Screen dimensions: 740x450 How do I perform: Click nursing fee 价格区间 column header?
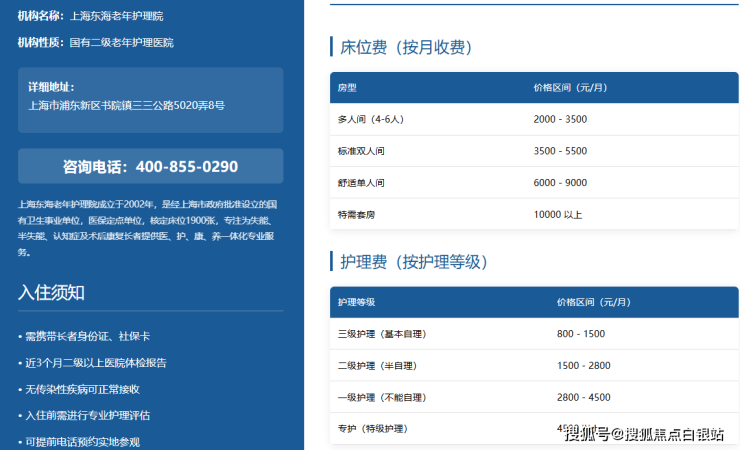click(594, 302)
